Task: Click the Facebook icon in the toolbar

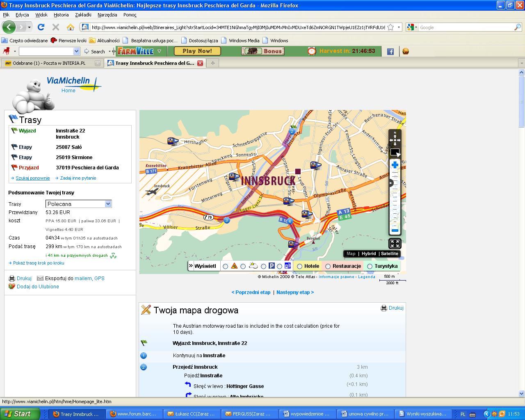Action: click(x=390, y=51)
